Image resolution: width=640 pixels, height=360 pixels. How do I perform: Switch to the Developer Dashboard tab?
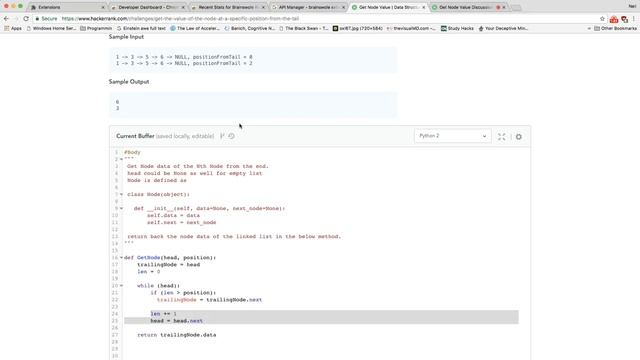tap(148, 7)
